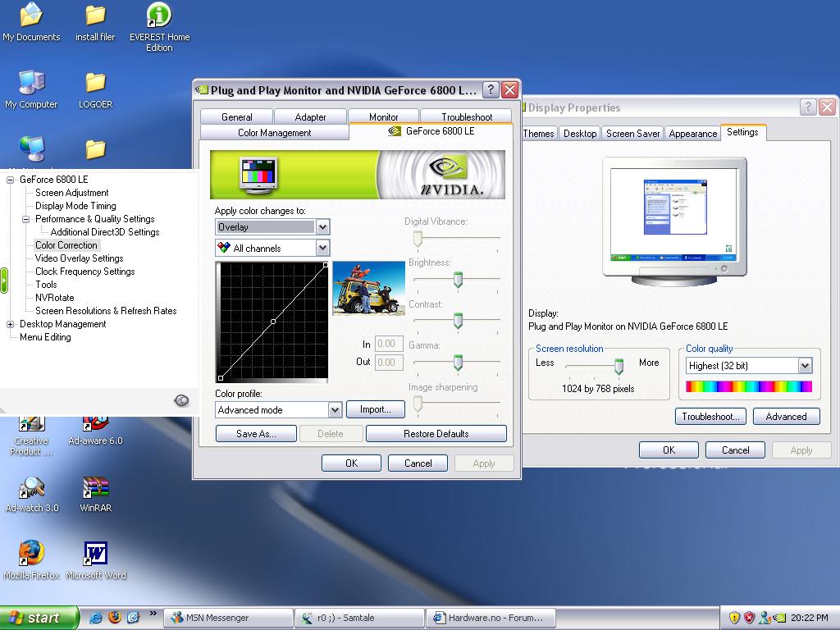
Task: Click the Restore Defaults button
Action: click(x=436, y=433)
